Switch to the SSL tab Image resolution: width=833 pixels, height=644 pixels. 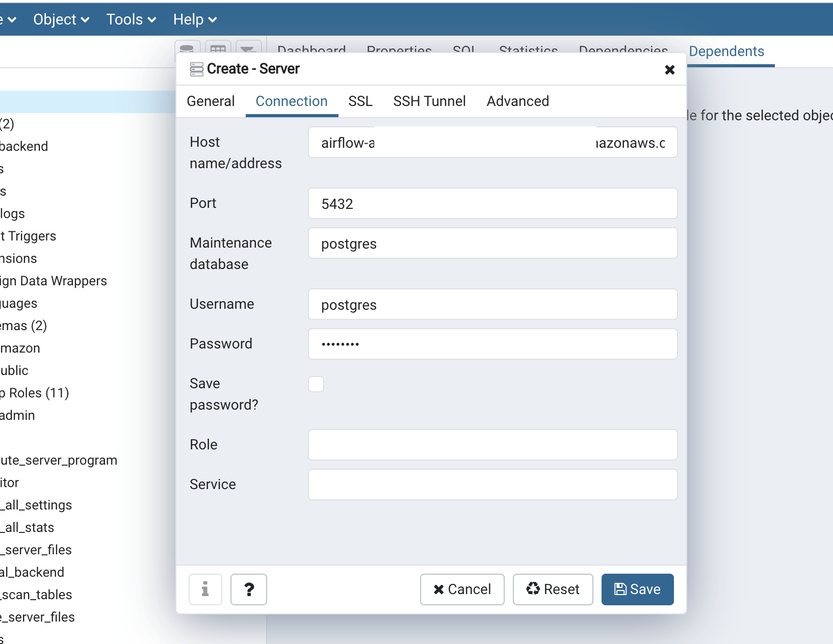click(360, 101)
